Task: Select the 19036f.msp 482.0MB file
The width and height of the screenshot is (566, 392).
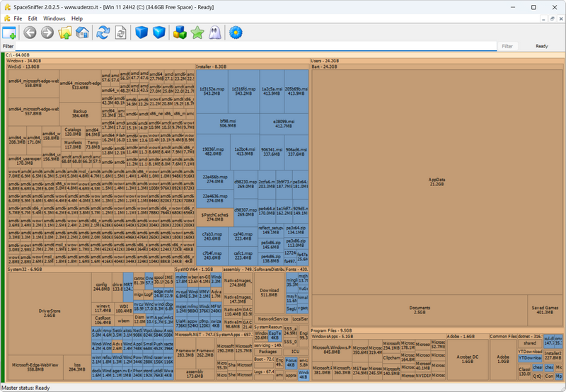Action: 213,151
